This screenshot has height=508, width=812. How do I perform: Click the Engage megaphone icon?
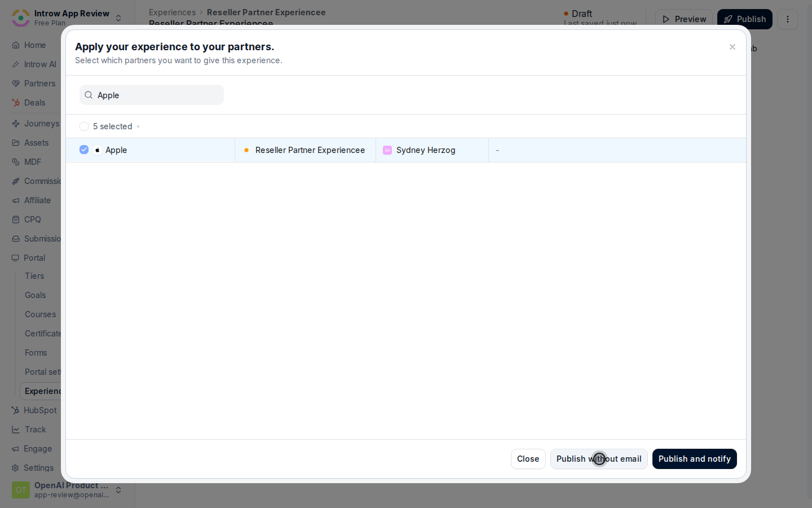(15, 449)
